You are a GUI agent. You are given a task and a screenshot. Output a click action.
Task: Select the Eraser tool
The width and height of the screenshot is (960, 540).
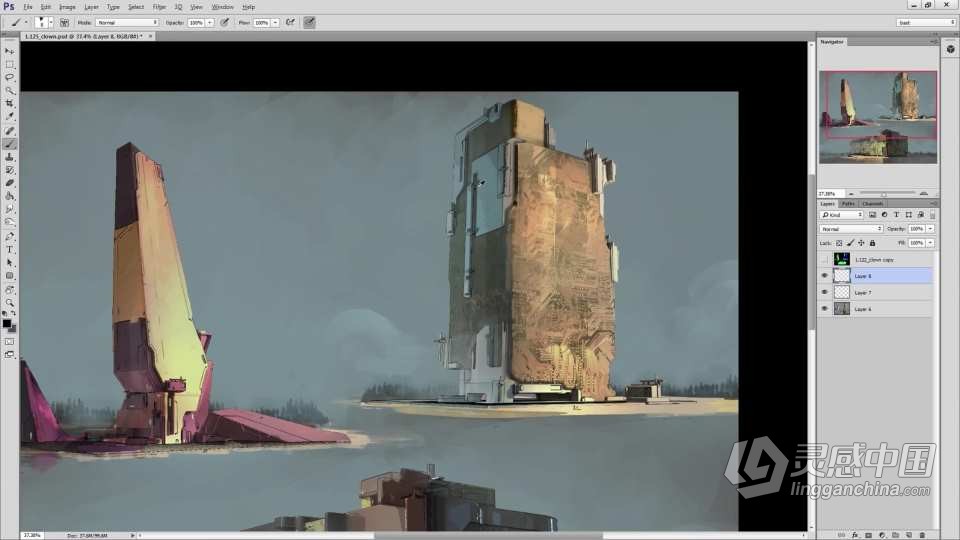9,183
